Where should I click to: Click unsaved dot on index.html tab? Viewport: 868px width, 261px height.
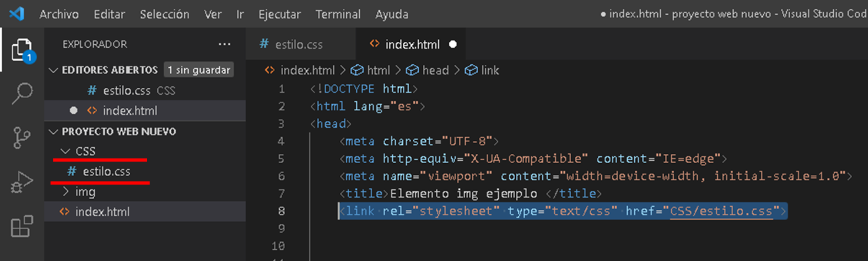click(453, 44)
